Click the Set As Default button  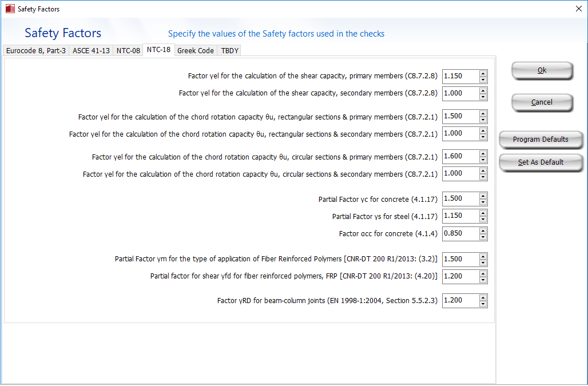click(541, 162)
